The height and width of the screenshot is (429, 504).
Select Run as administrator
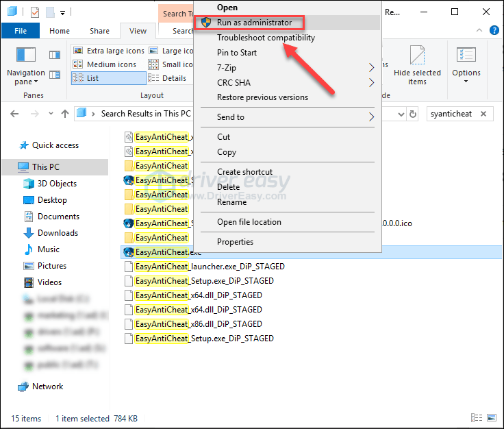[x=254, y=23]
